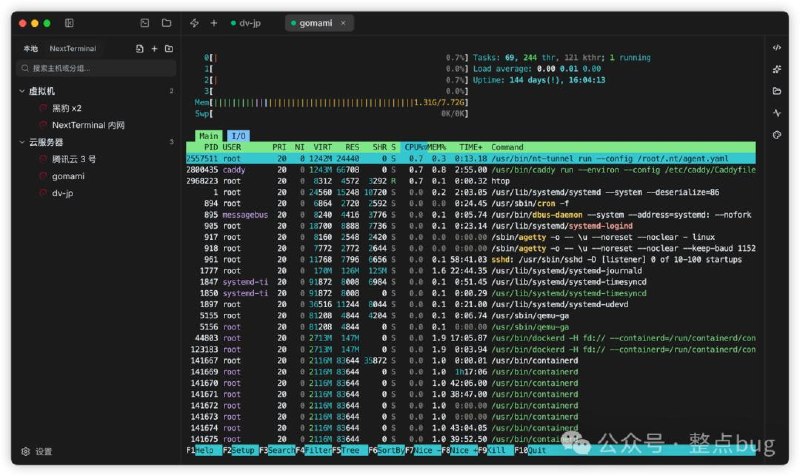Click the 设置 settings label

[x=44, y=451]
